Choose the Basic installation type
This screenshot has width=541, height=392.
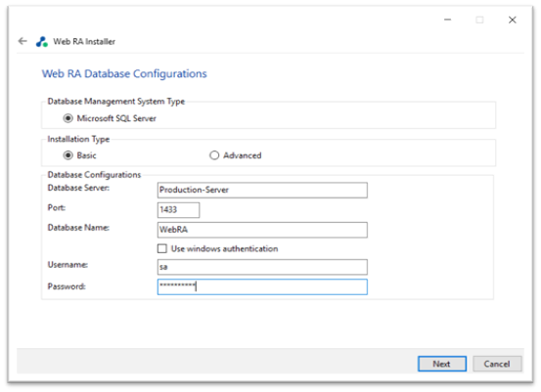pyautogui.click(x=68, y=155)
